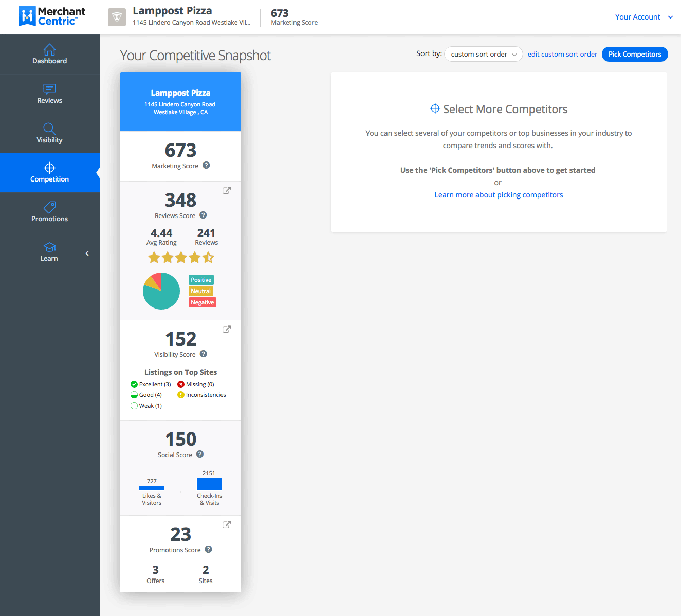
Task: Click the Lamppost Pizza card header
Action: point(180,102)
